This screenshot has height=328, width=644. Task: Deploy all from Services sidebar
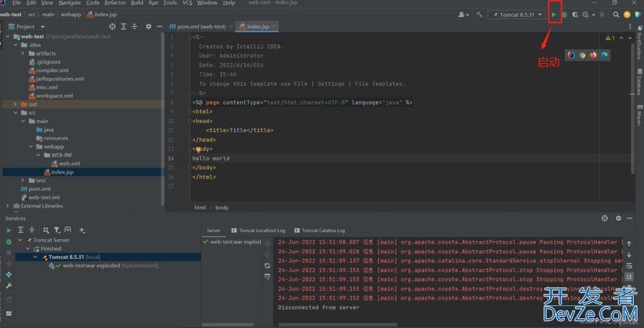pyautogui.click(x=8, y=275)
